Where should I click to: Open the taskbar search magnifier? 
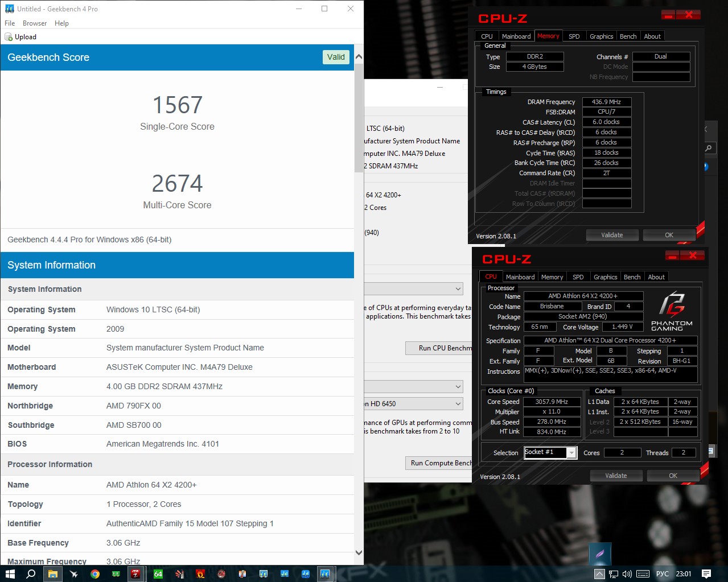tap(31, 573)
